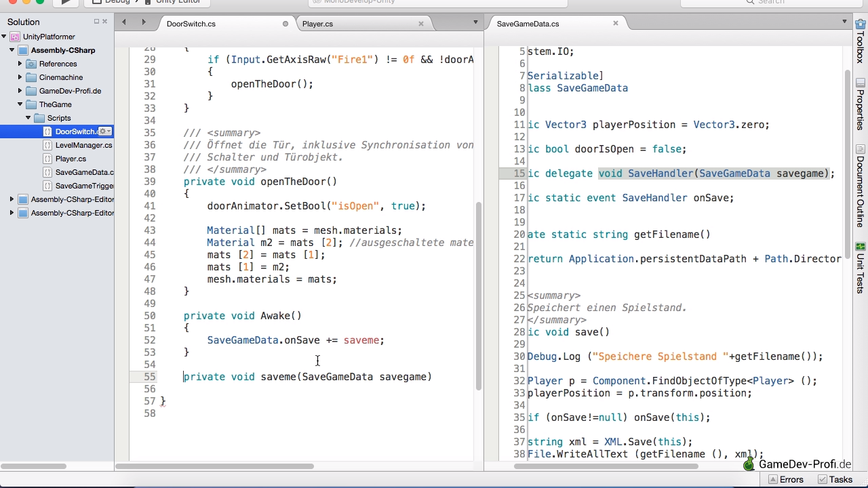Click 'openTheDoor();' call on line 31
868x488 pixels.
272,84
